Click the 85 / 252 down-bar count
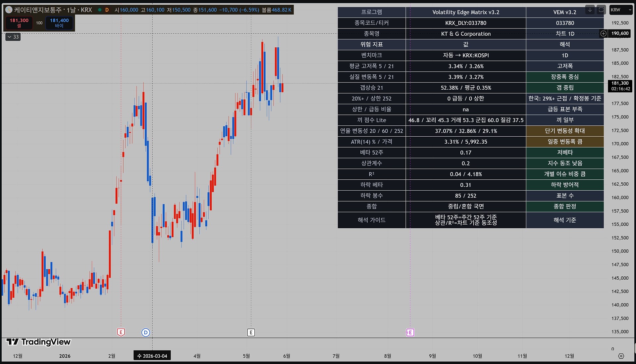The image size is (636, 364). tap(466, 196)
